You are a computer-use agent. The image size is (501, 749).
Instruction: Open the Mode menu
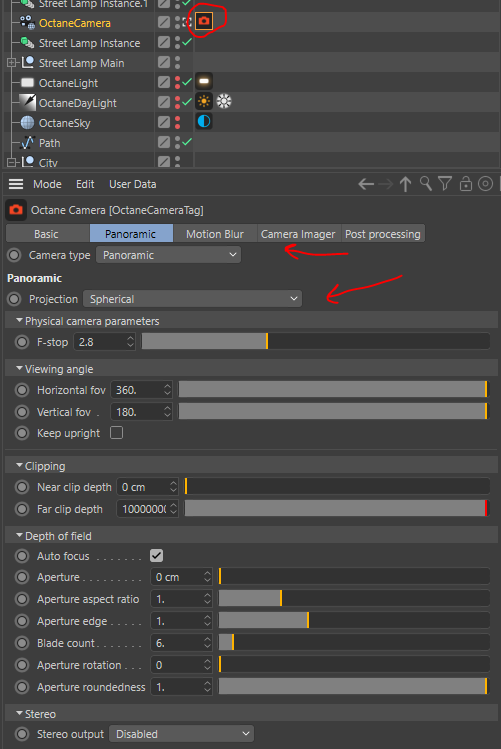tap(47, 184)
